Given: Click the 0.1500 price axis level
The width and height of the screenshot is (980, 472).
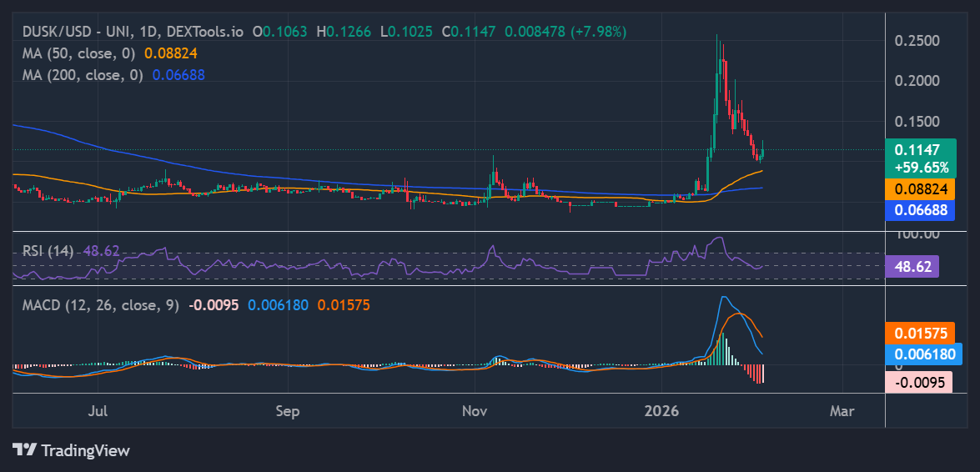Looking at the screenshot, I should click(x=917, y=122).
